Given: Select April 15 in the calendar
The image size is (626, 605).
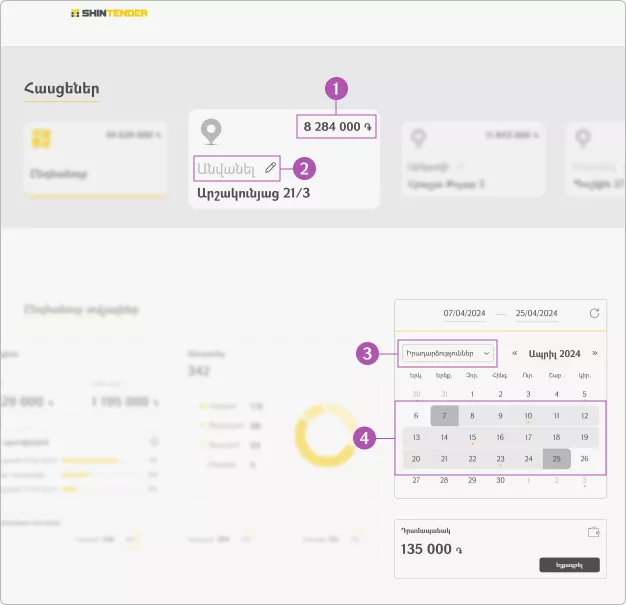Looking at the screenshot, I should 472,437.
